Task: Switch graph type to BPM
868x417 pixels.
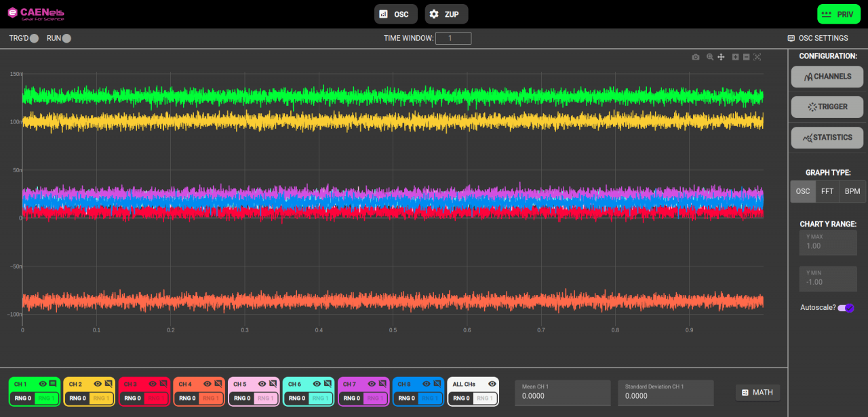Action: pyautogui.click(x=852, y=191)
